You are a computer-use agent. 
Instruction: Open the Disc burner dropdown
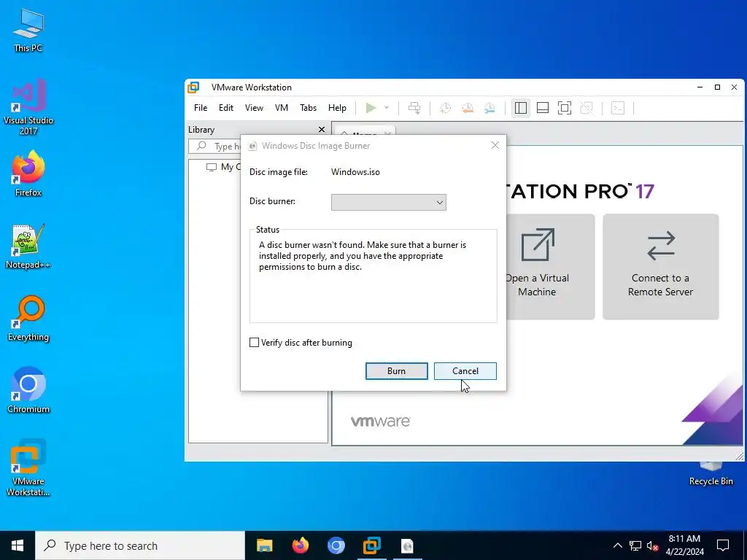[x=389, y=203]
